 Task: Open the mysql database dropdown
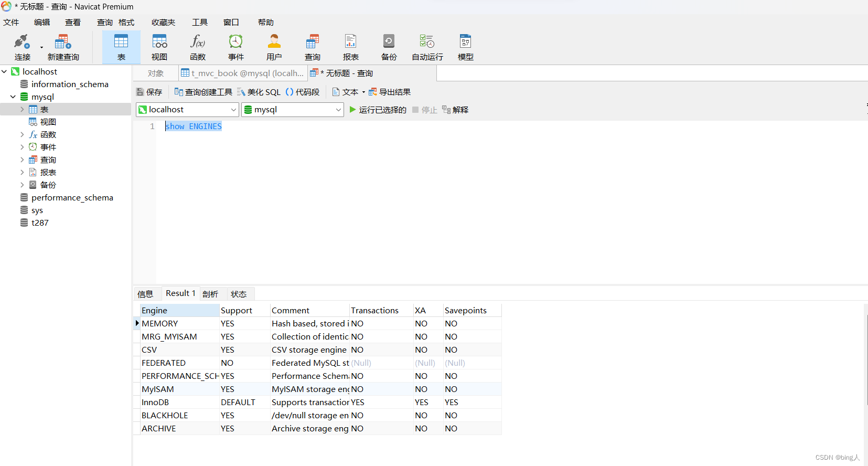coord(292,110)
